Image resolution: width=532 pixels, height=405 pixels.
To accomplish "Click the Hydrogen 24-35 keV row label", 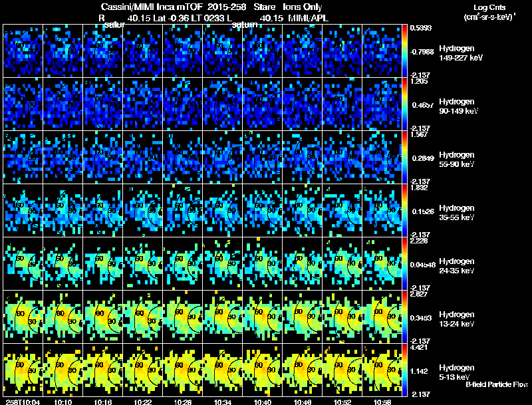I will (457, 266).
